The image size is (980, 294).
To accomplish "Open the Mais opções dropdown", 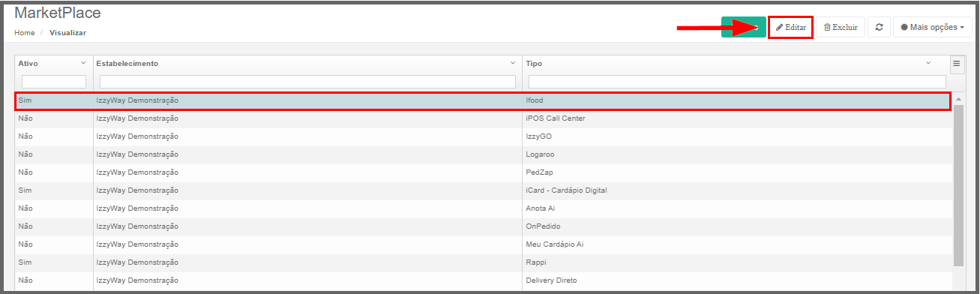I will pos(932,27).
